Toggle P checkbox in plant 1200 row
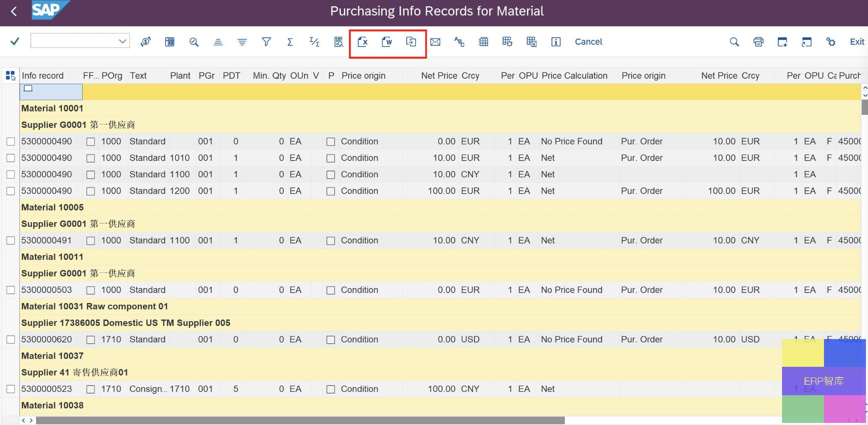The image size is (868, 425). pyautogui.click(x=331, y=191)
